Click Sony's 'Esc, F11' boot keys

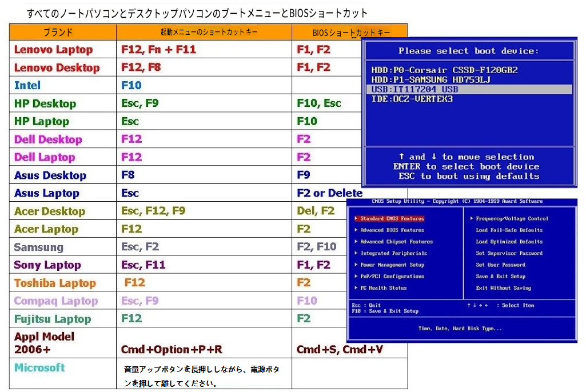click(143, 265)
